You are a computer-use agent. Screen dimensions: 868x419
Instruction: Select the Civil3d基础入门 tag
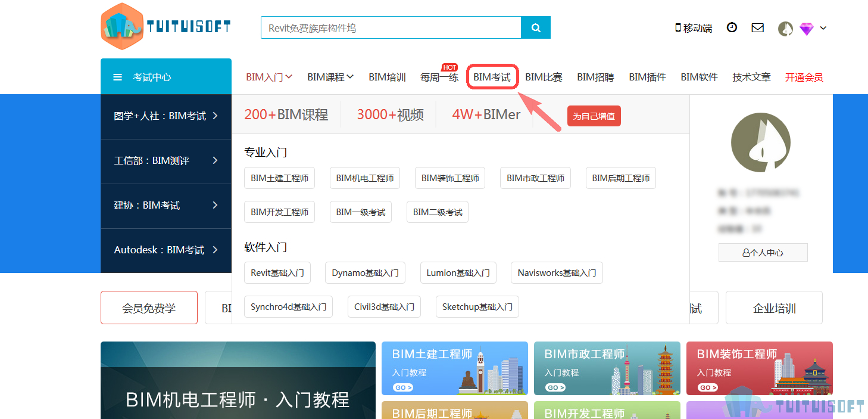coord(385,307)
